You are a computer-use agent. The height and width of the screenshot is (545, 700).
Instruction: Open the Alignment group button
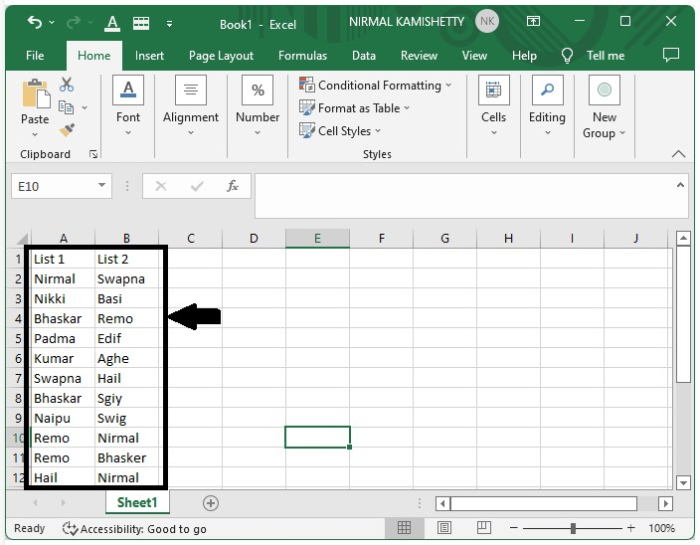coord(191,106)
